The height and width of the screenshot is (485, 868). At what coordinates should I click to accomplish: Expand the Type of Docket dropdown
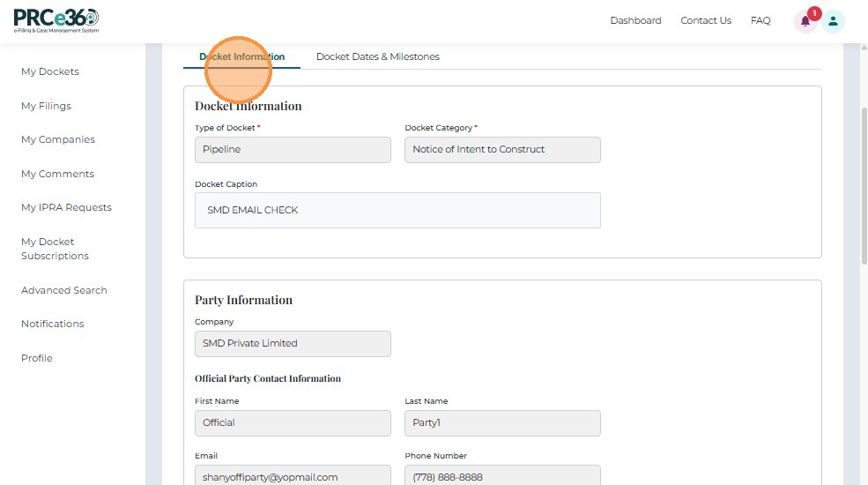pyautogui.click(x=293, y=150)
